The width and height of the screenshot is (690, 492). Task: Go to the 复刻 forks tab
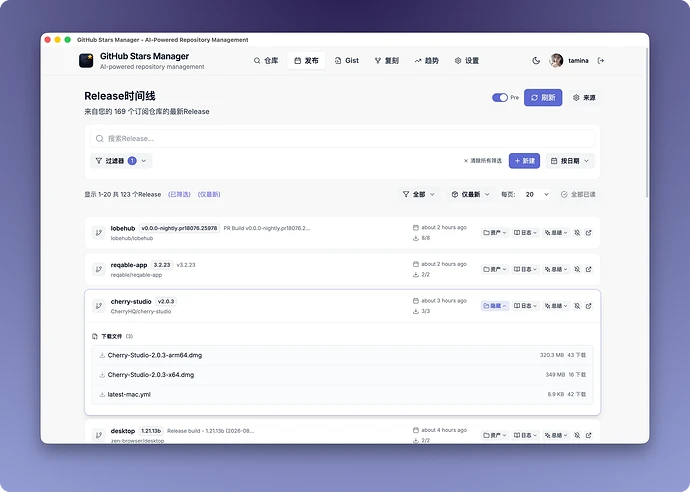point(387,60)
